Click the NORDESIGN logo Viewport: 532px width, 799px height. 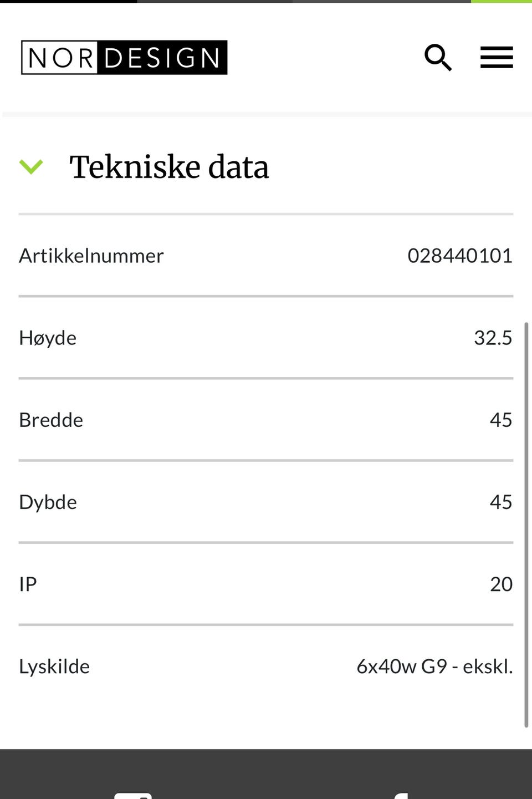point(124,58)
